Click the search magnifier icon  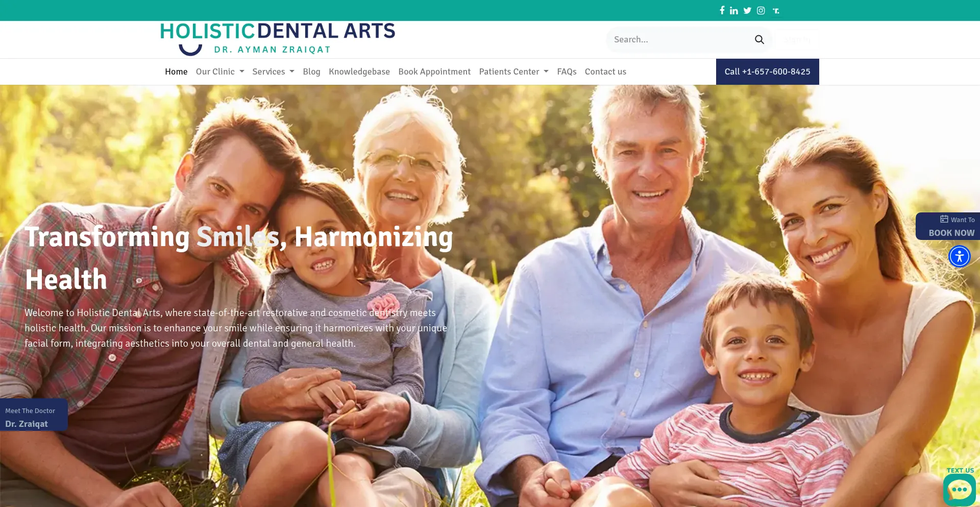[759, 39]
